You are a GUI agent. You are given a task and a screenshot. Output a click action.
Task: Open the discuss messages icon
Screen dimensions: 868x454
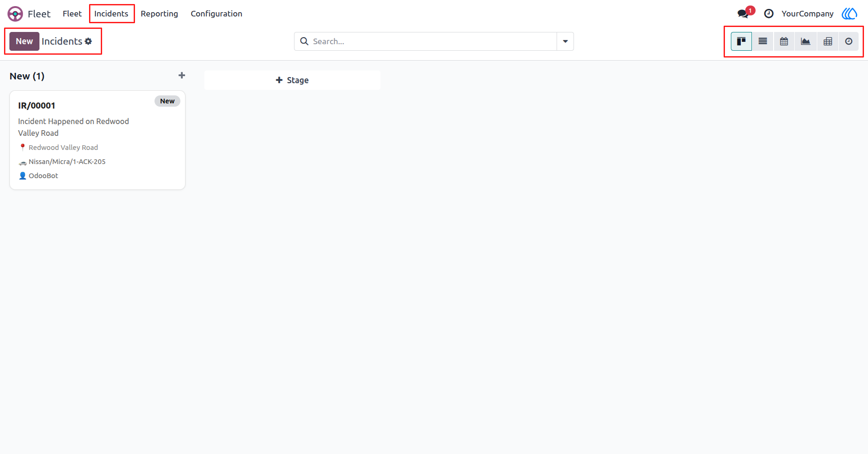(x=744, y=14)
